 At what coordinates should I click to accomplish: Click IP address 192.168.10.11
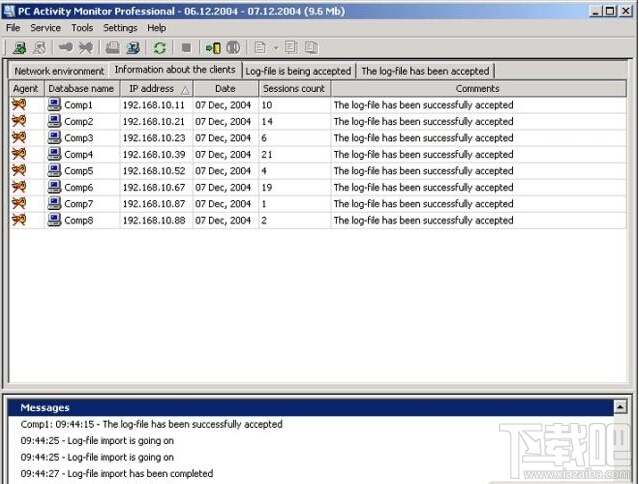point(154,105)
